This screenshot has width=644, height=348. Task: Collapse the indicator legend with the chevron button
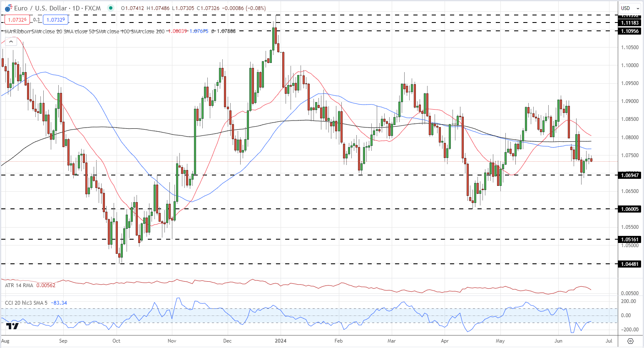click(11, 42)
